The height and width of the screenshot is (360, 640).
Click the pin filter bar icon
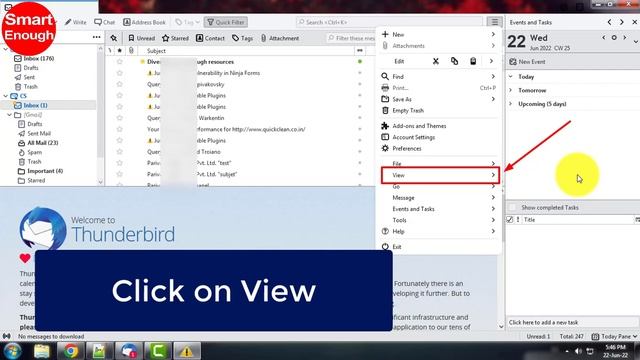[113, 38]
